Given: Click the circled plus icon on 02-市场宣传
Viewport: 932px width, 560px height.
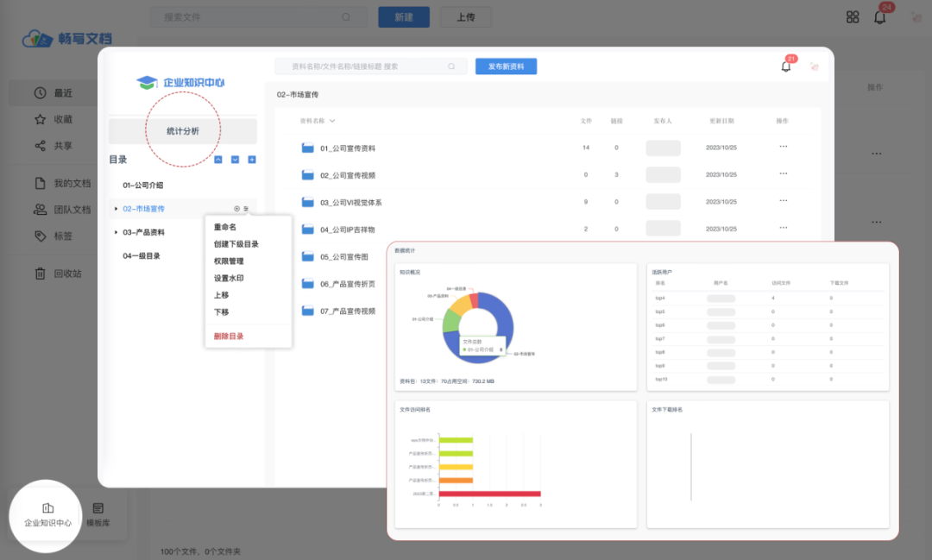Looking at the screenshot, I should 236,209.
